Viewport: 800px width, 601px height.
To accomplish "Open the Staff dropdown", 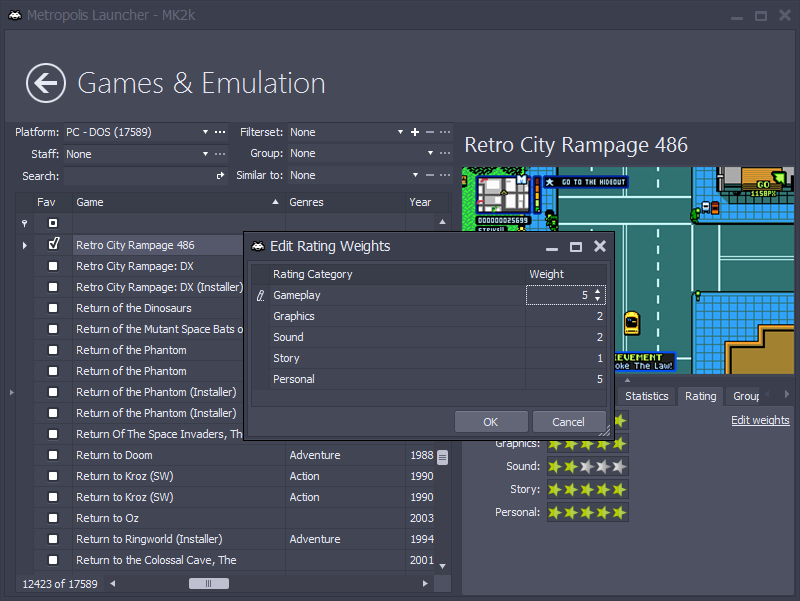I will (x=205, y=154).
